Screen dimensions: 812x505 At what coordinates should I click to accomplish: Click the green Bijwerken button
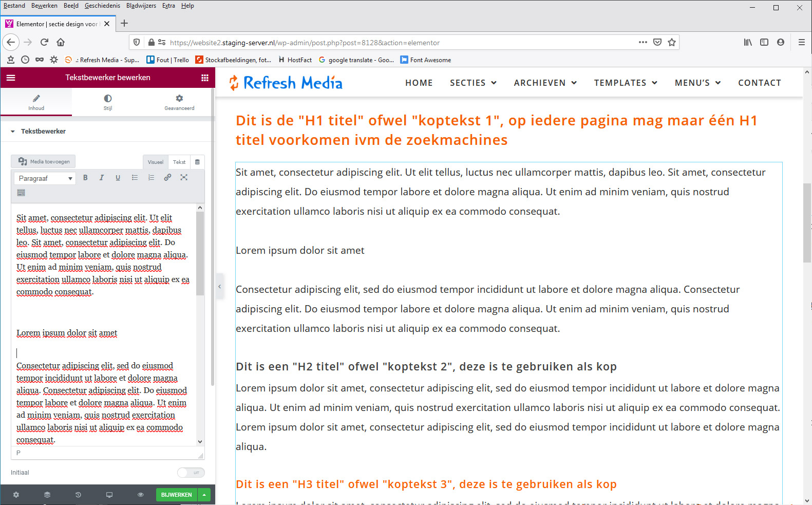pyautogui.click(x=176, y=495)
